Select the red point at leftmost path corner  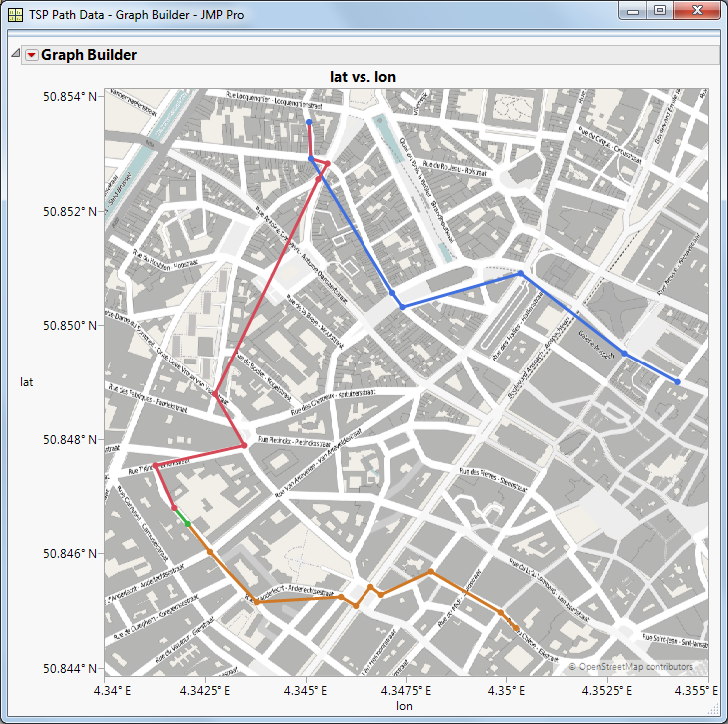pyautogui.click(x=156, y=465)
